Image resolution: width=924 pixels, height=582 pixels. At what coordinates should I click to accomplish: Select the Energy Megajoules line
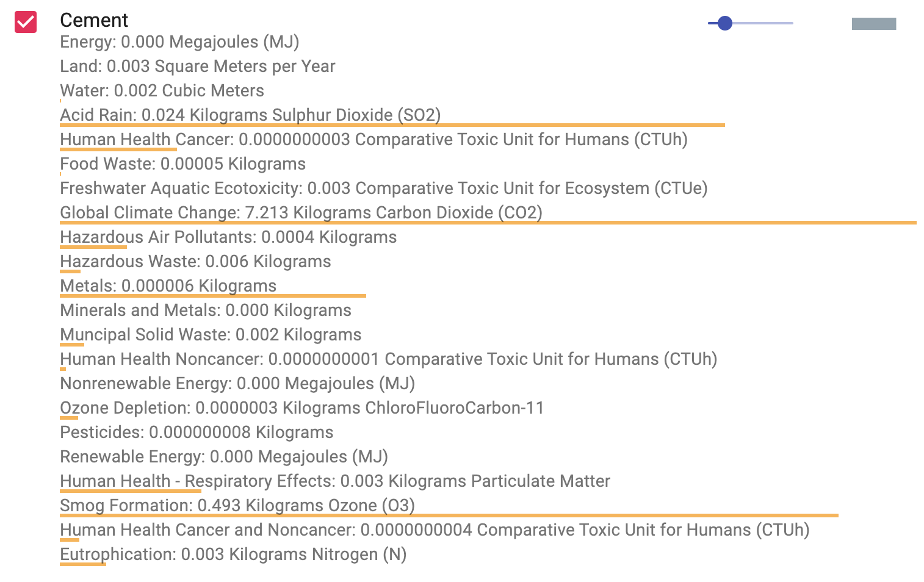(x=179, y=42)
